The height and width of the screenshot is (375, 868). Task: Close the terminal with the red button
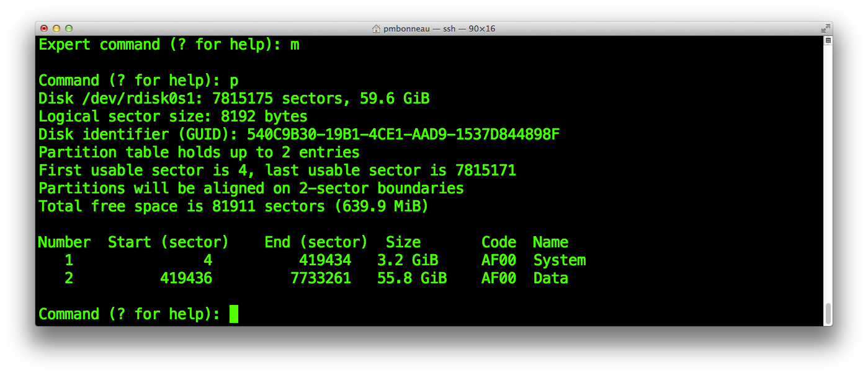[x=44, y=29]
